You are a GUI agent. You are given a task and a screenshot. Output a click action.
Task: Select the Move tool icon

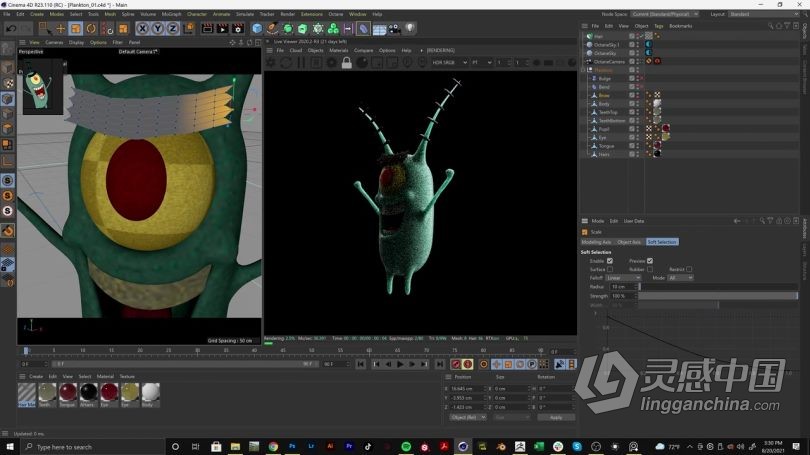click(60, 29)
